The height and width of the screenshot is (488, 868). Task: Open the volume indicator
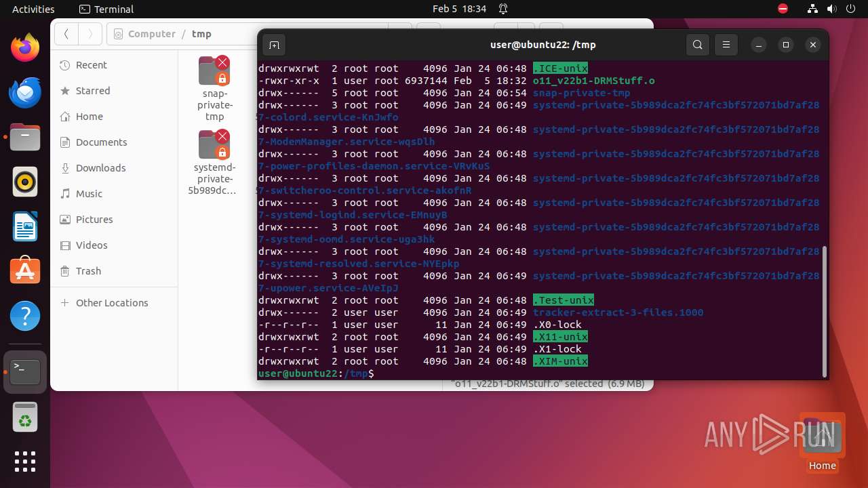click(831, 9)
